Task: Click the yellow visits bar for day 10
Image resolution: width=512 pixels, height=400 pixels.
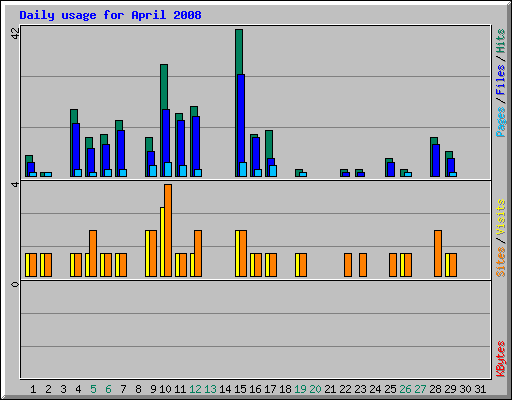Action: click(x=162, y=242)
